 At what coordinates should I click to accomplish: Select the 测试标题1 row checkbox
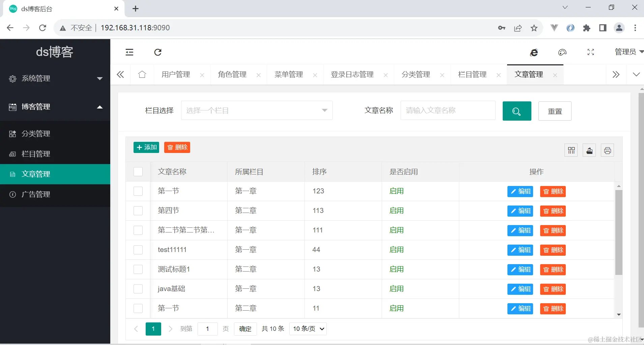[138, 270]
